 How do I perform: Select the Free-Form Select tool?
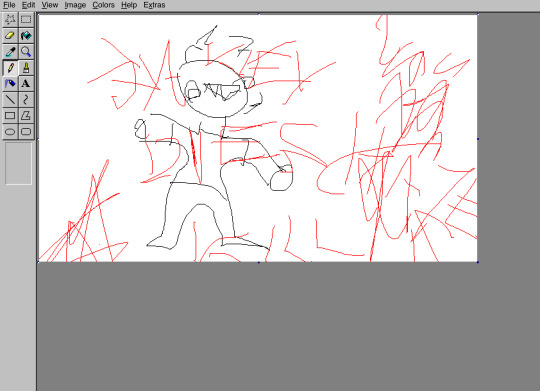tap(10, 19)
